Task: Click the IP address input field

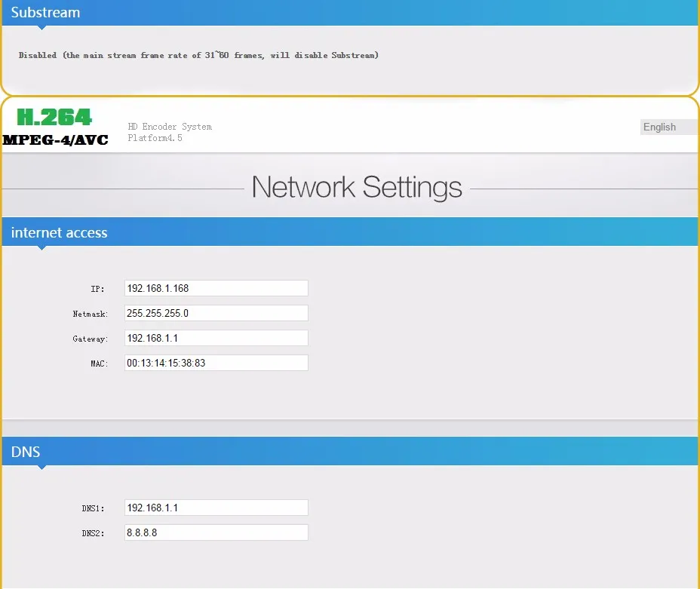Action: [x=216, y=288]
